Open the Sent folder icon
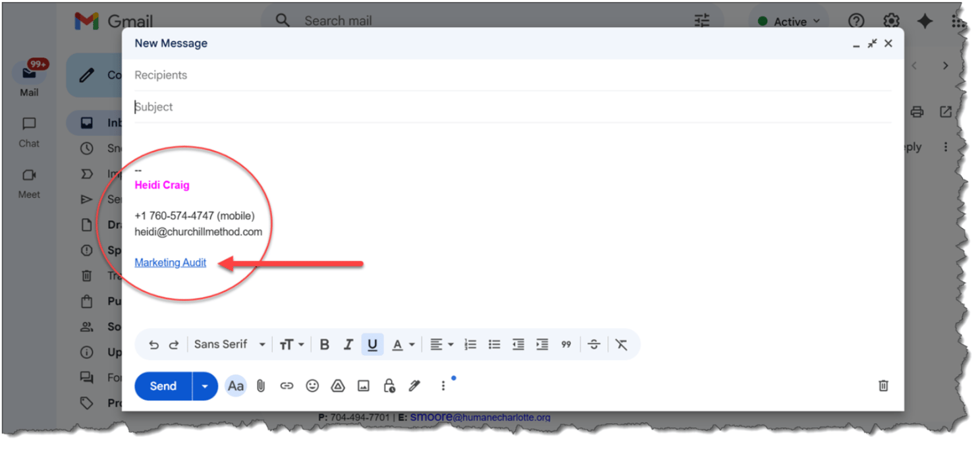 click(86, 200)
